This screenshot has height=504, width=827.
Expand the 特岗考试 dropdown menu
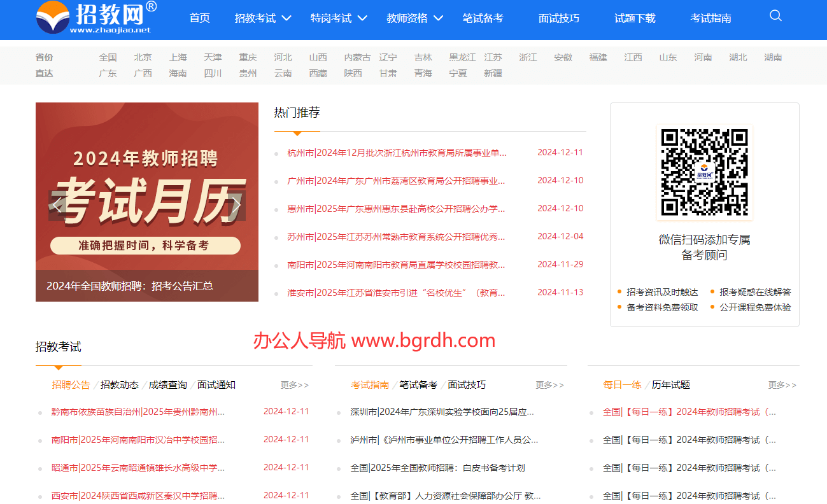[x=339, y=18]
